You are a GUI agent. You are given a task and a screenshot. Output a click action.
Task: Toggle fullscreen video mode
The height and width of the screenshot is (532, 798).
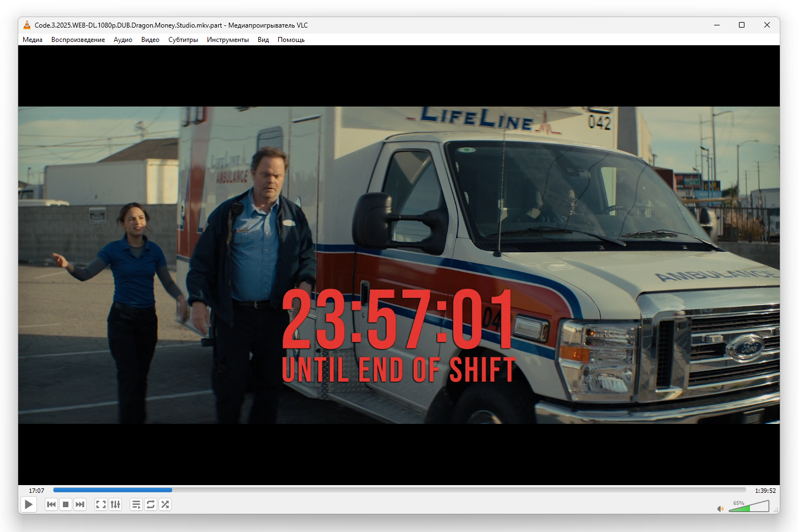coord(101,504)
